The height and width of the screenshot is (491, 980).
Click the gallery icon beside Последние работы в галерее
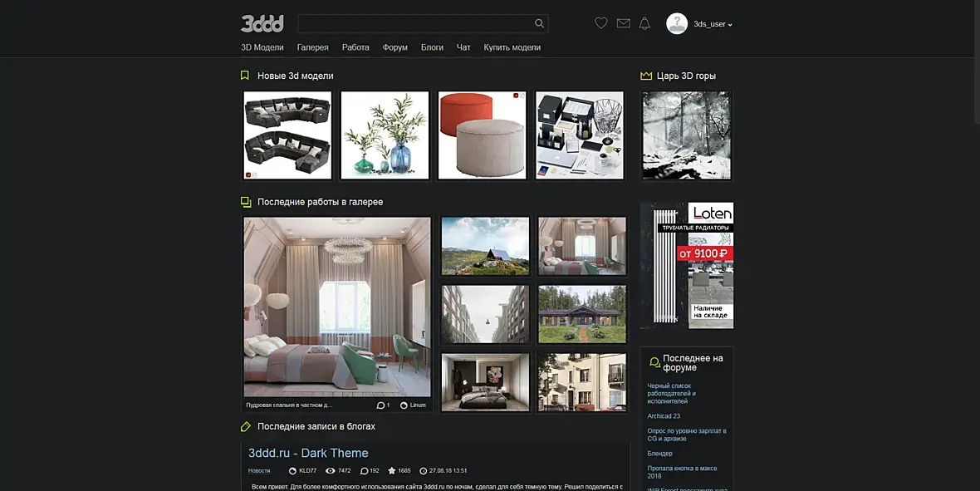point(246,202)
